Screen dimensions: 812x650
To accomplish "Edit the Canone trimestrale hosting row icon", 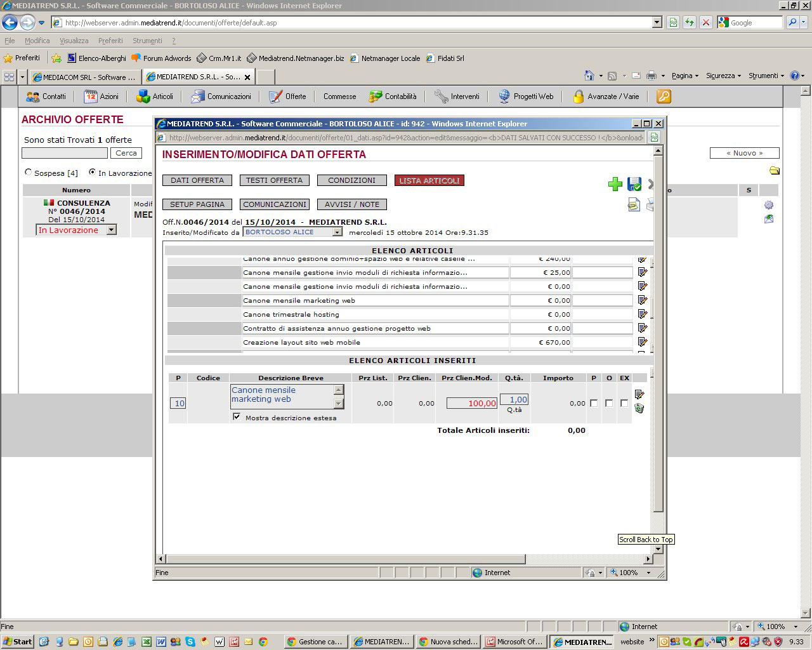I will click(x=642, y=314).
